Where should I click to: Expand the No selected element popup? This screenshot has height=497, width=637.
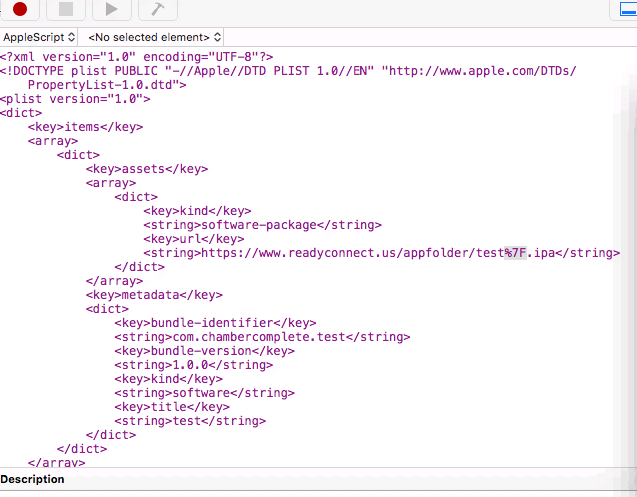coord(154,37)
